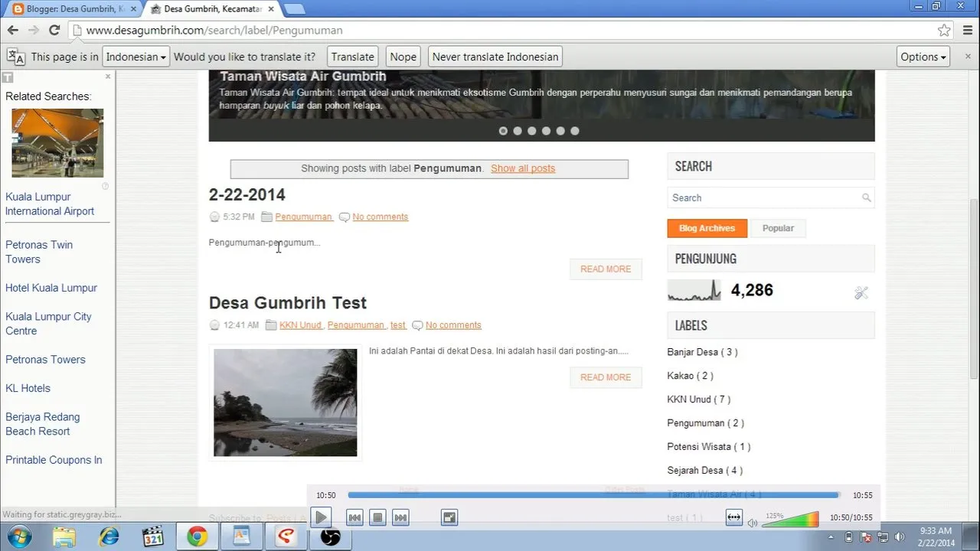
Task: Click the next track button in player
Action: tap(400, 518)
